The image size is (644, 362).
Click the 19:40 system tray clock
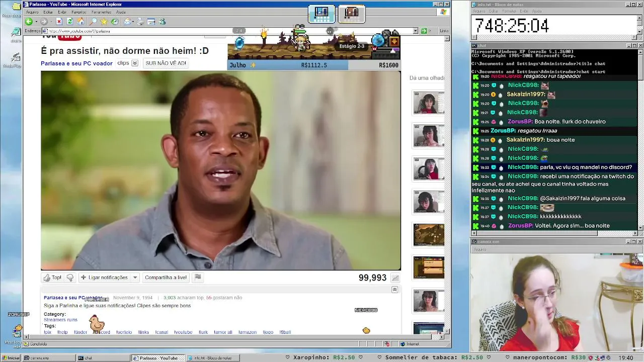click(626, 358)
